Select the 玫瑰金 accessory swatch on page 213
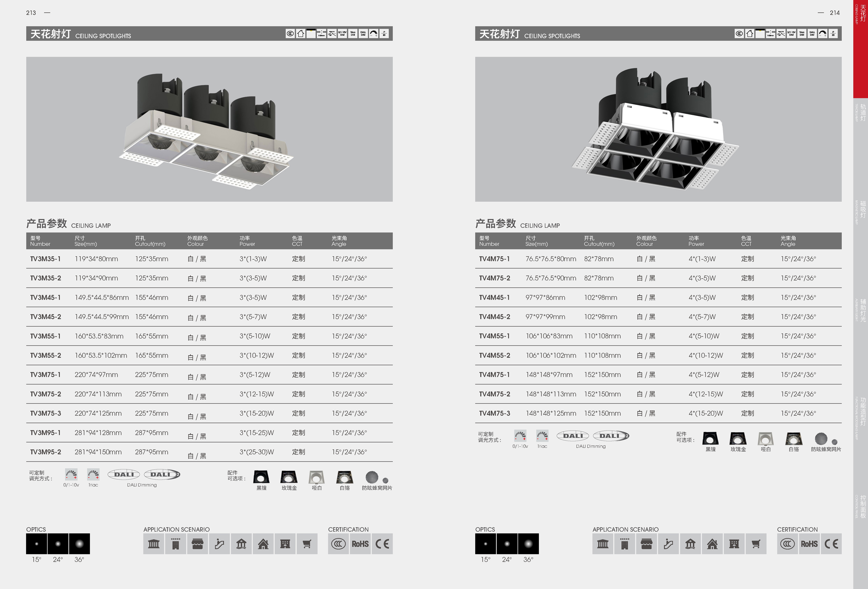This screenshot has height=589, width=868. (289, 477)
